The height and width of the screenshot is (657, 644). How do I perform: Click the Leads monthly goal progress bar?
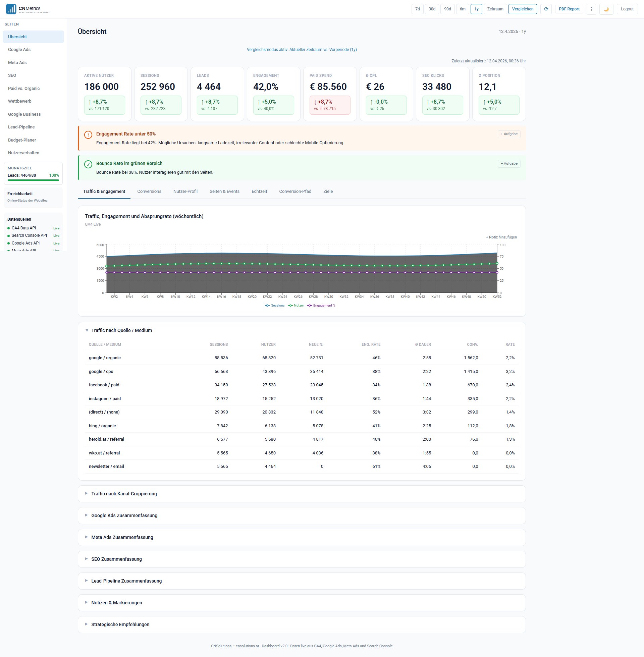point(33,180)
